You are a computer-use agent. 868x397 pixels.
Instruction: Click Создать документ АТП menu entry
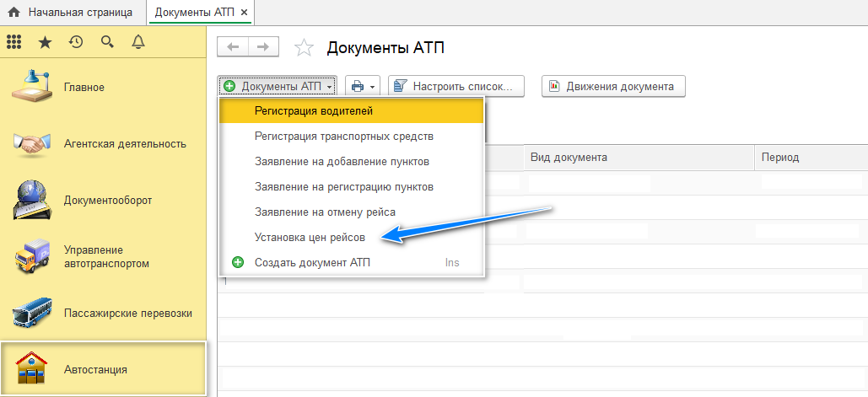(x=312, y=263)
